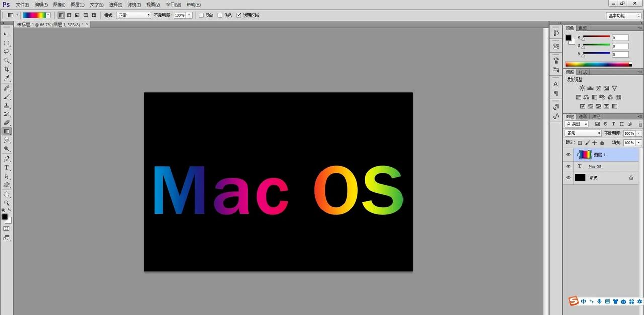Uncheck the 透明区域 checkbox
Screen dimensions: 644x315
coord(239,15)
